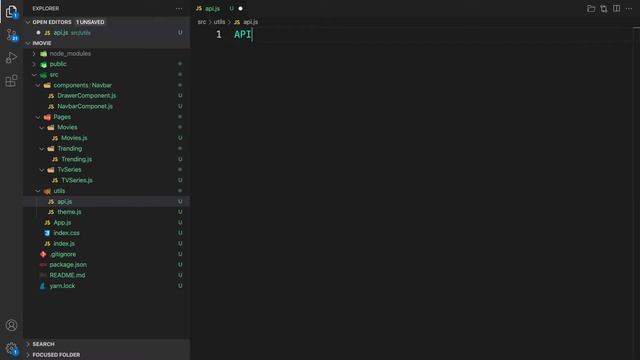Open the Accounts menu
Image resolution: width=640 pixels, height=360 pixels.
click(11, 325)
